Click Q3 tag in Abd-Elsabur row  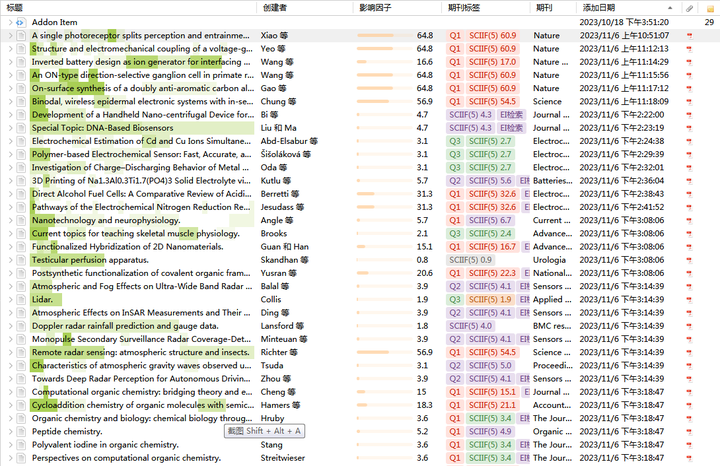click(x=455, y=141)
